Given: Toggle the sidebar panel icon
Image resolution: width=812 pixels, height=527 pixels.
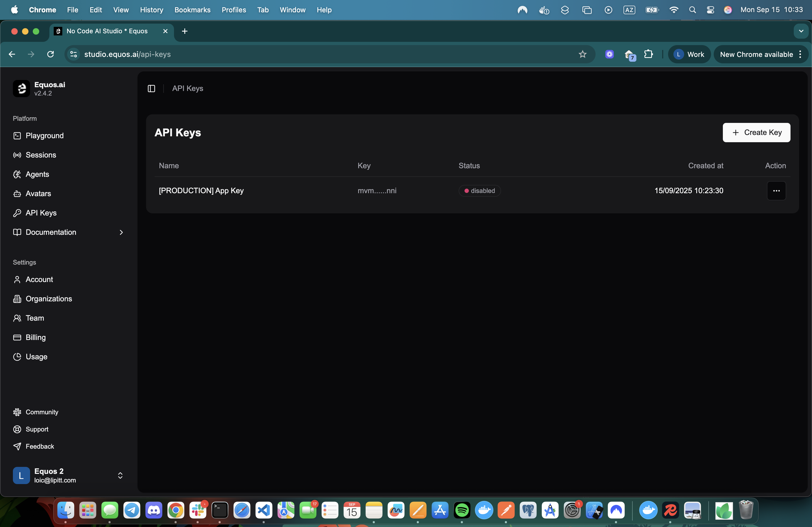Looking at the screenshot, I should (151, 88).
